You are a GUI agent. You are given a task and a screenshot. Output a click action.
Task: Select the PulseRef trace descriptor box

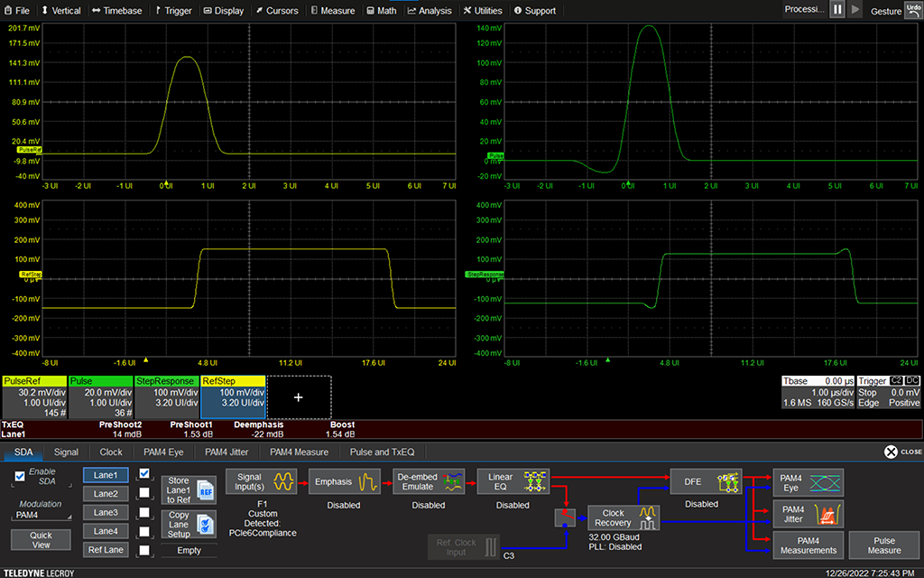35,397
